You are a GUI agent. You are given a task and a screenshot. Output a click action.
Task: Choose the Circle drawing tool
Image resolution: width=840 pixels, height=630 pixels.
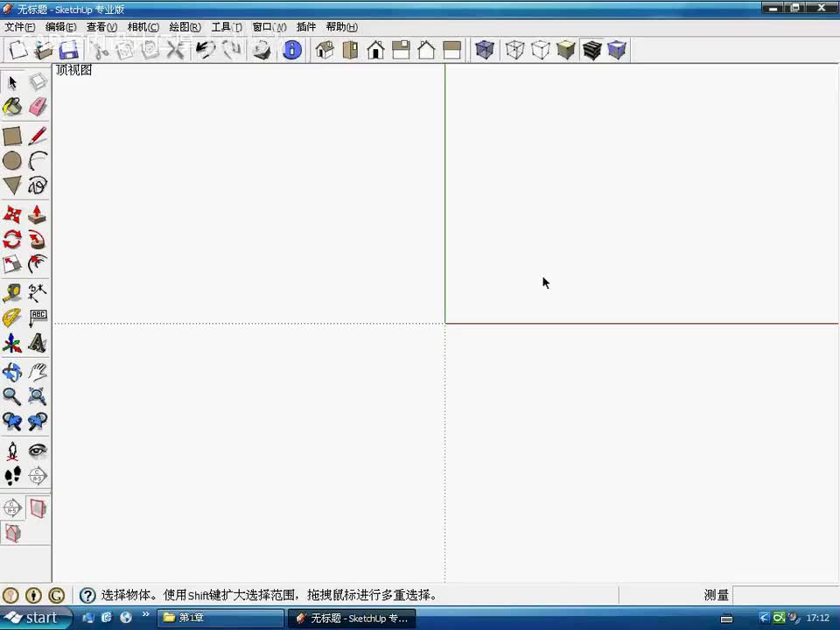pyautogui.click(x=12, y=161)
